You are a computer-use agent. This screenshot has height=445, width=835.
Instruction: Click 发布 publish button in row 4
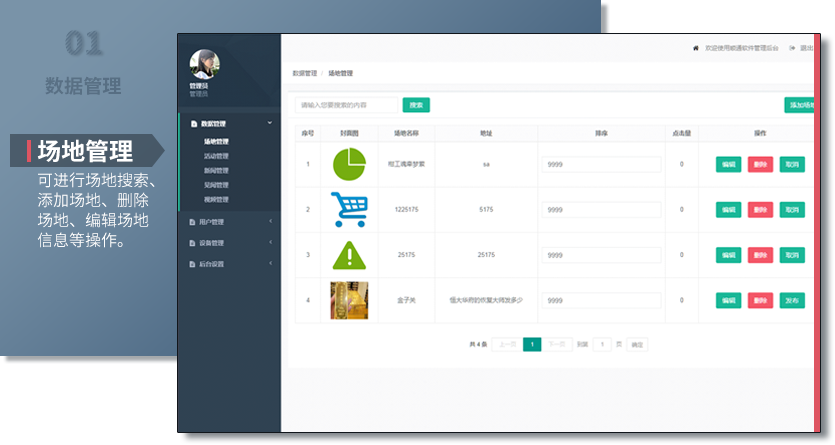tap(792, 300)
